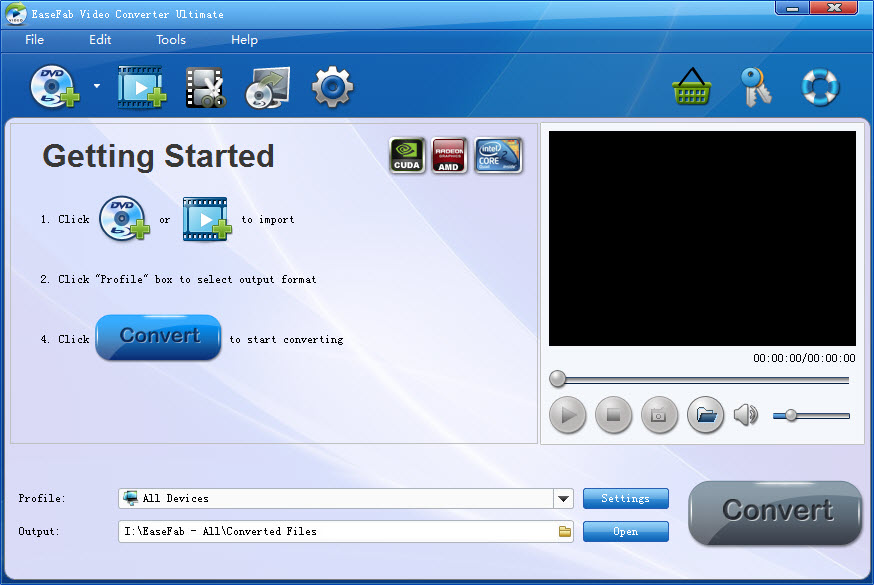Open the gear options icon in toolbar
The height and width of the screenshot is (585, 874).
pyautogui.click(x=332, y=87)
